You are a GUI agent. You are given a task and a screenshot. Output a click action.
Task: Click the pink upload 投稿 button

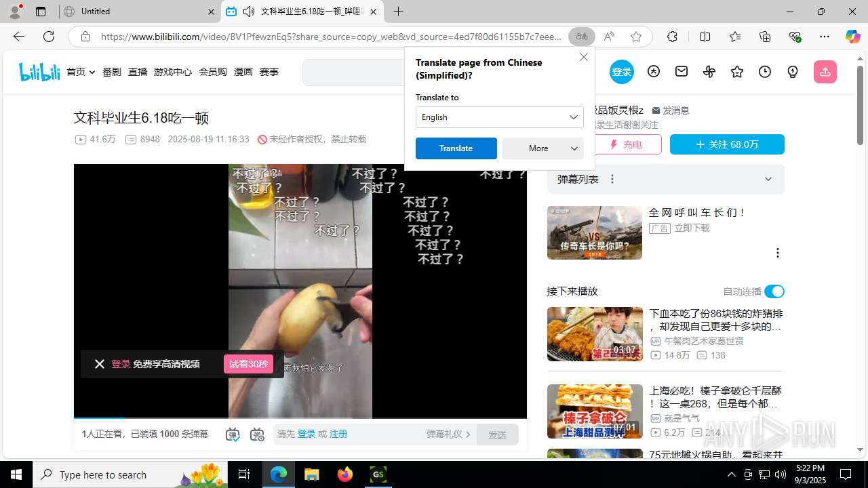[x=825, y=72]
